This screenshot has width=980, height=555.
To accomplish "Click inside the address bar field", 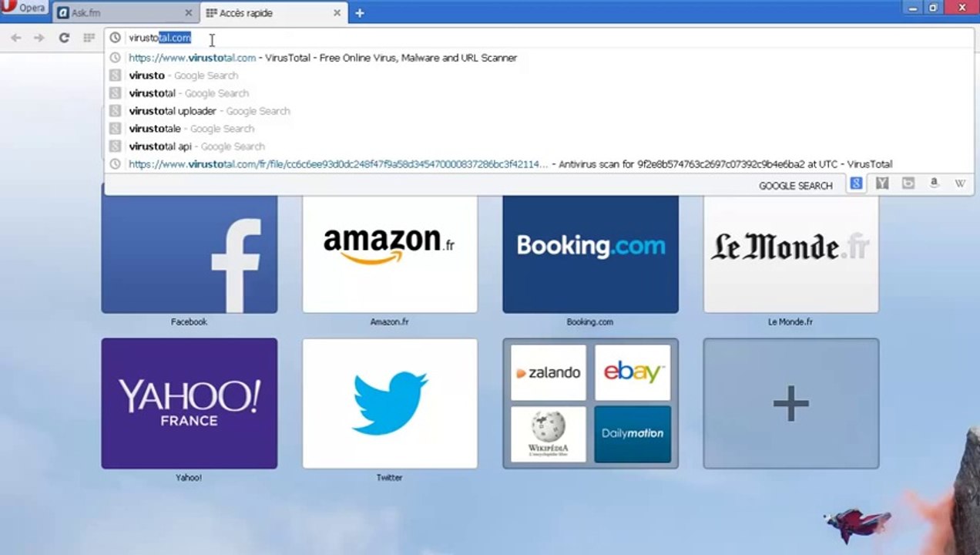I will [539, 38].
